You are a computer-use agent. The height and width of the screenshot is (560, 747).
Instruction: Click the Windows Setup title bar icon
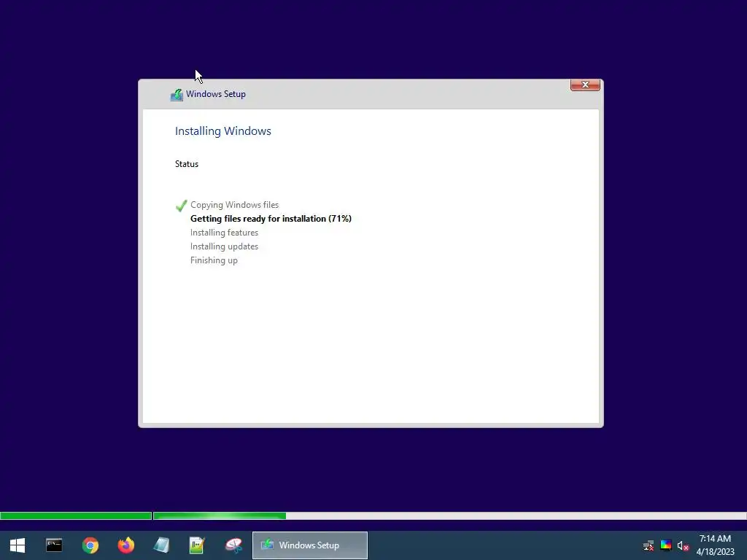click(x=177, y=95)
